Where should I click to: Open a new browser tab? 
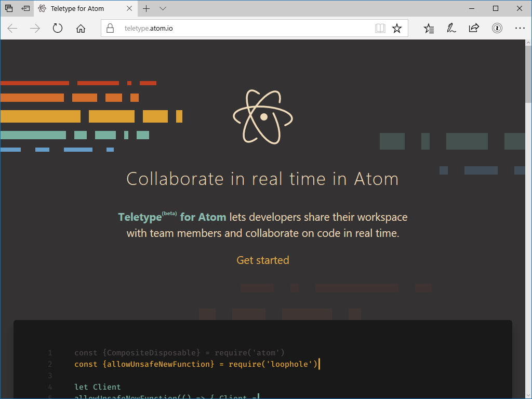pyautogui.click(x=147, y=8)
